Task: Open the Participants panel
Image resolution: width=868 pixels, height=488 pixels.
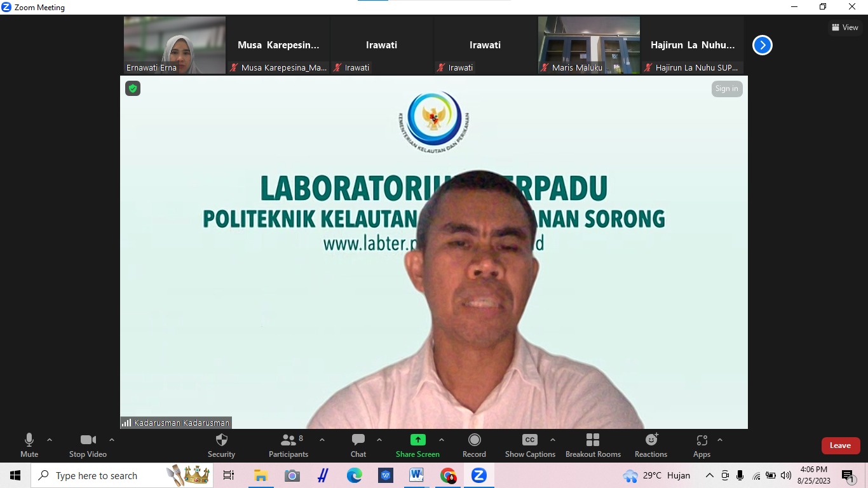Action: pos(288,445)
